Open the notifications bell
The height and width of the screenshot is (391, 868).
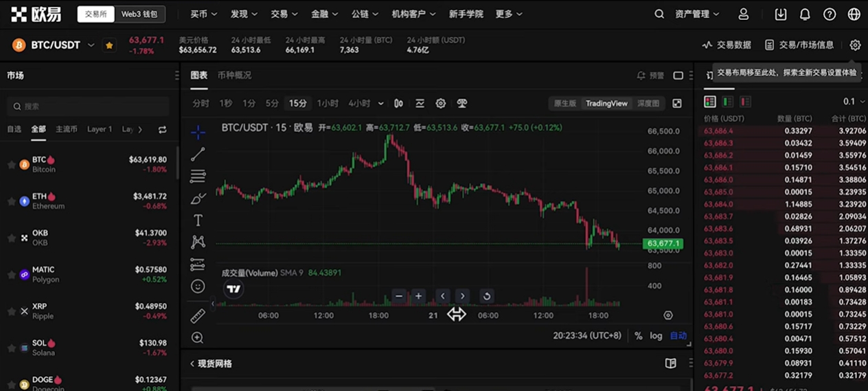tap(805, 14)
